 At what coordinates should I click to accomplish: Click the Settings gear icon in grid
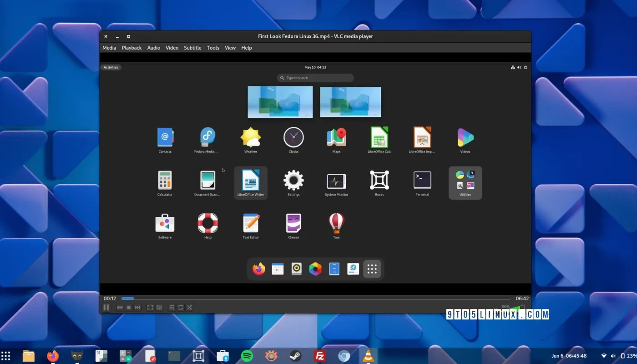pyautogui.click(x=293, y=180)
